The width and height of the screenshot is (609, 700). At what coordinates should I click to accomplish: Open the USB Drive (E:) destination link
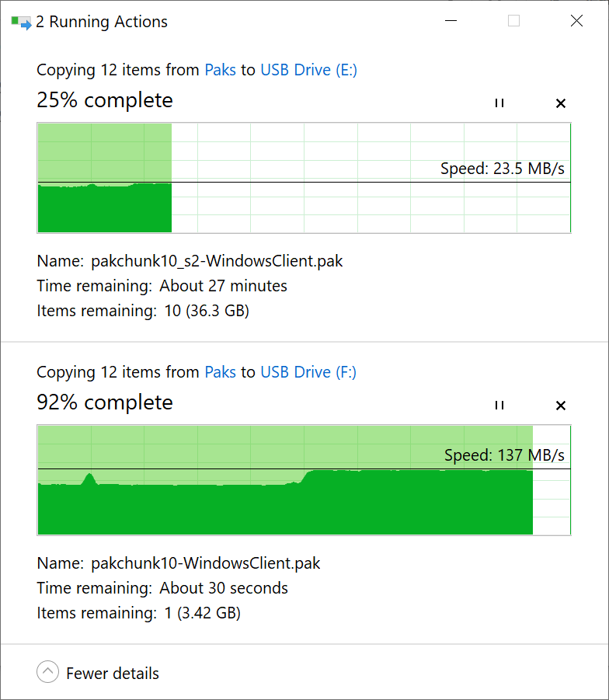tap(308, 70)
